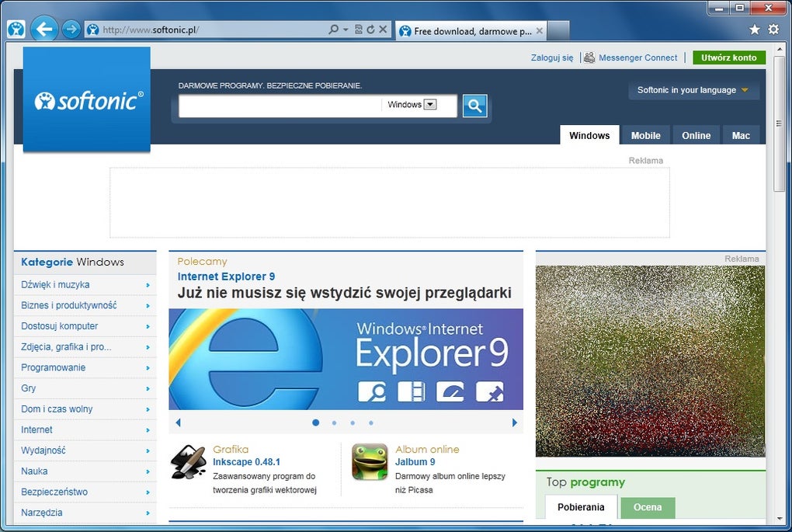
Task: Click the Inkscape app icon
Action: [189, 462]
